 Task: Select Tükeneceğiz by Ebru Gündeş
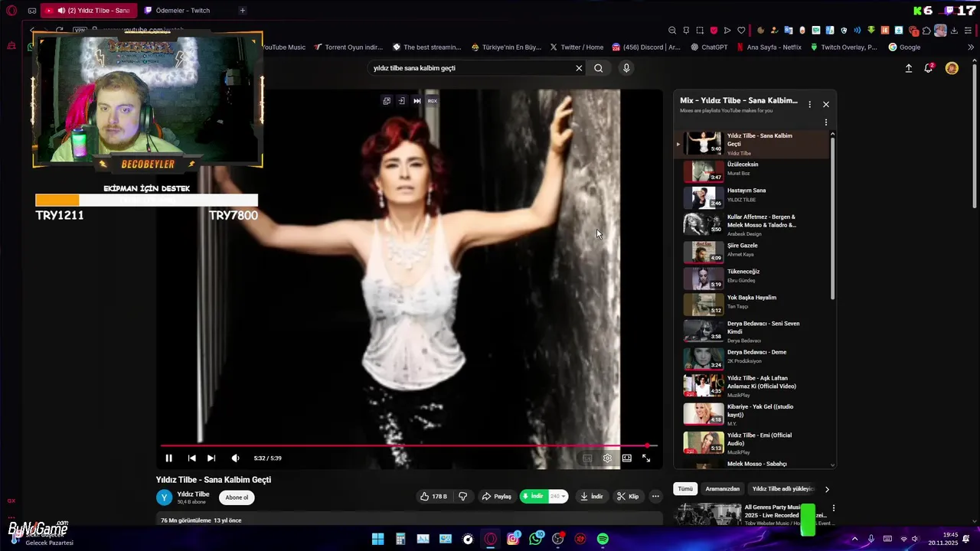[752, 277]
